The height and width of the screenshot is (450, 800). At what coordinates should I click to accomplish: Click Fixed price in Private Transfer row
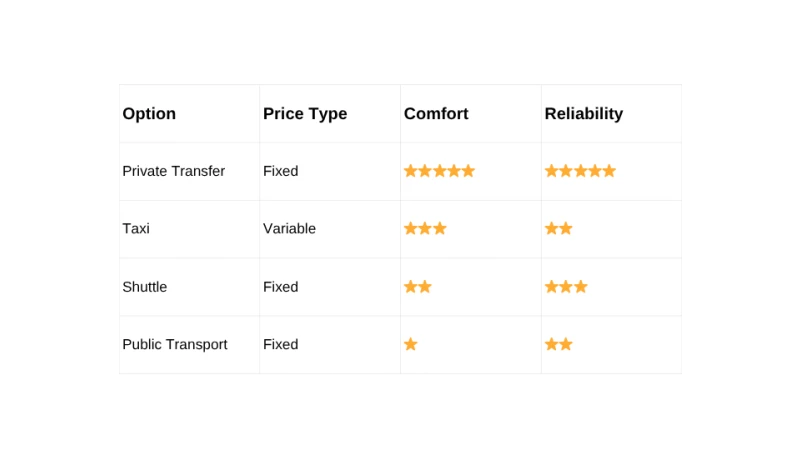click(280, 171)
